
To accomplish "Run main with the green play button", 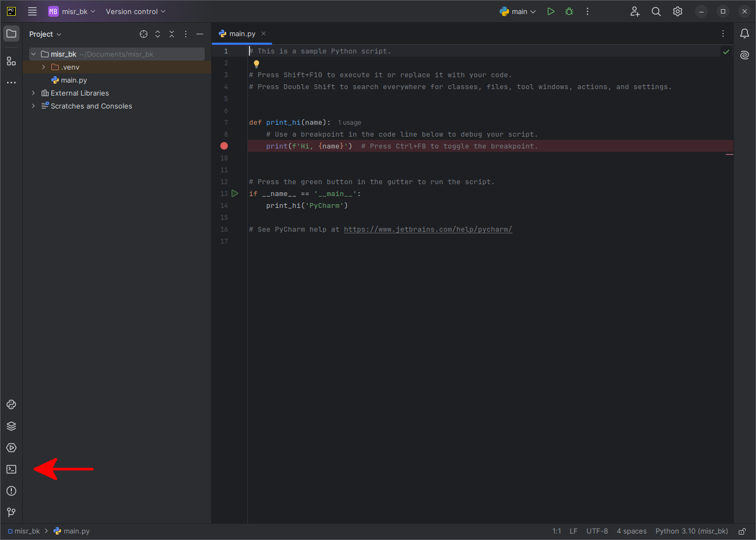I will 551,11.
